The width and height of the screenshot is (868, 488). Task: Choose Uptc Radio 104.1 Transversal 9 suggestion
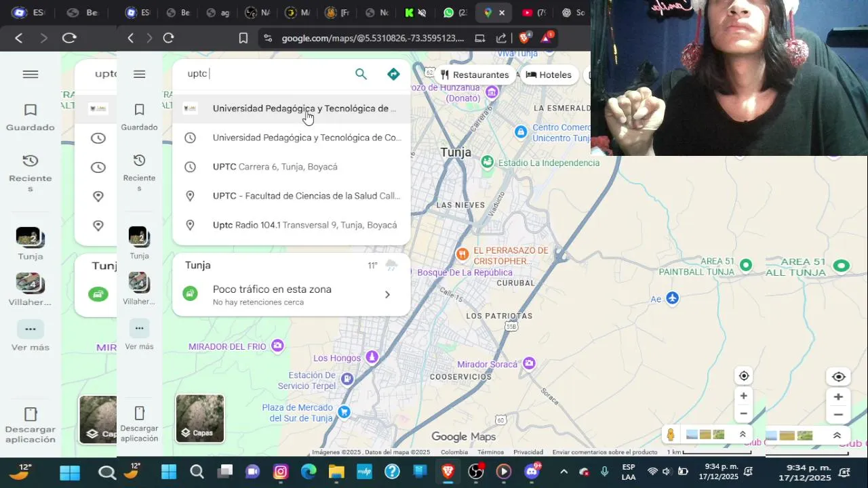tap(292, 225)
